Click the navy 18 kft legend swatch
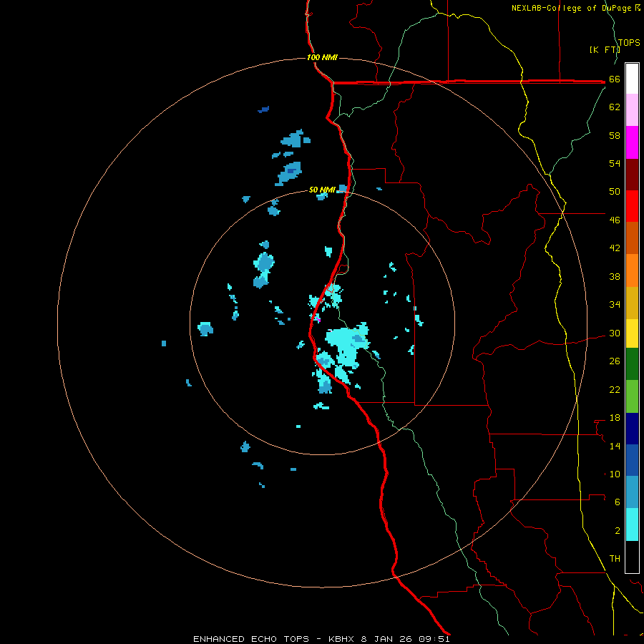 point(632,429)
